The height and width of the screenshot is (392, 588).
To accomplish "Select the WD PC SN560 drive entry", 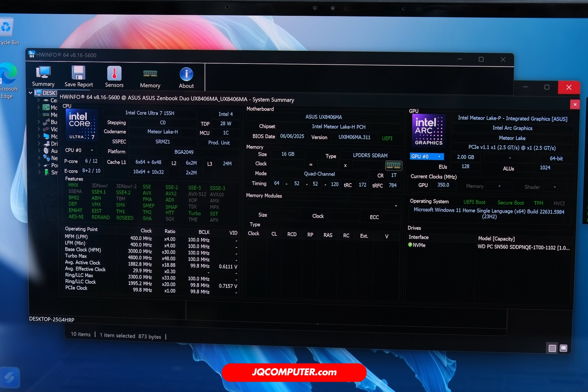I will 523,247.
